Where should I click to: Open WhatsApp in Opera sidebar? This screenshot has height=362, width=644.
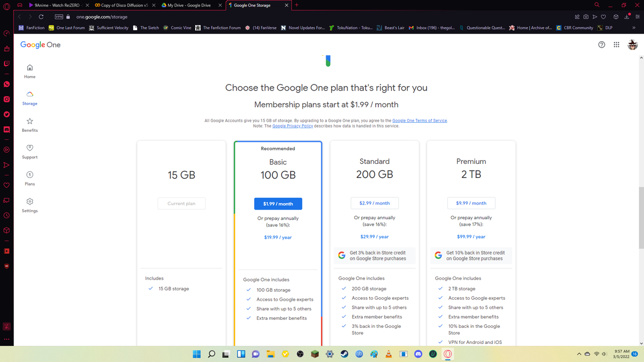[7, 84]
